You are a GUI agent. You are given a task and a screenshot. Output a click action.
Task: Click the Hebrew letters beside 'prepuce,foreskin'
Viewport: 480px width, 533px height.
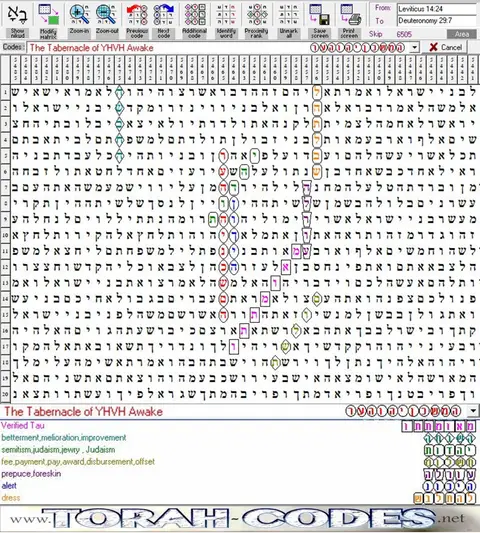(x=449, y=474)
